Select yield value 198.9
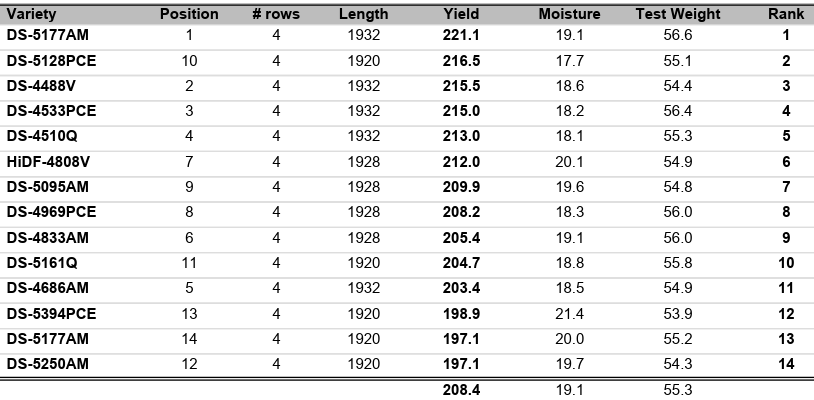The height and width of the screenshot is (400, 814). point(461,314)
